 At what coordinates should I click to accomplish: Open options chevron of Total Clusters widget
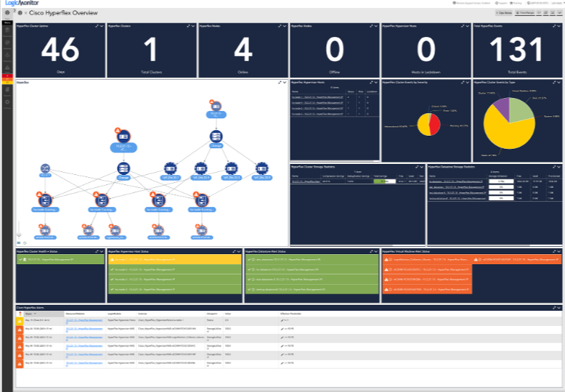(x=193, y=26)
